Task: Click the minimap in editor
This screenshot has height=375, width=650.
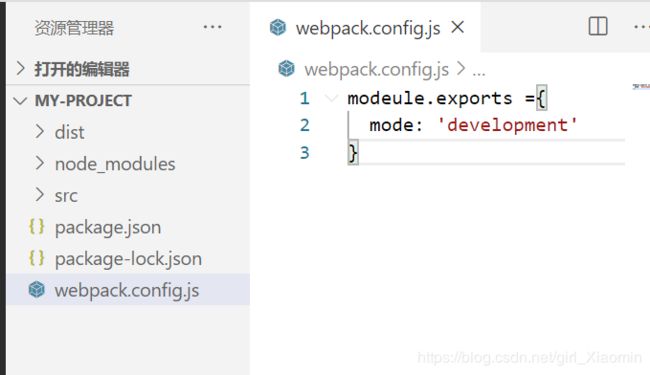Action: pos(641,86)
